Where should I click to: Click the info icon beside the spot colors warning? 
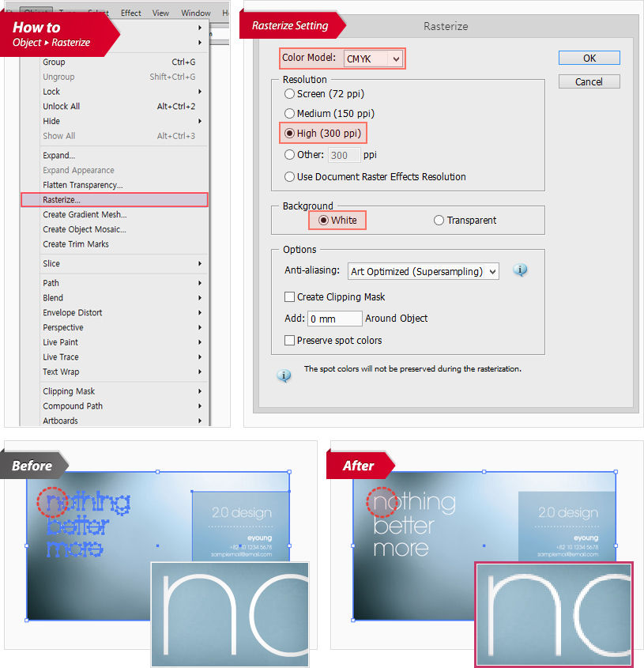click(284, 376)
